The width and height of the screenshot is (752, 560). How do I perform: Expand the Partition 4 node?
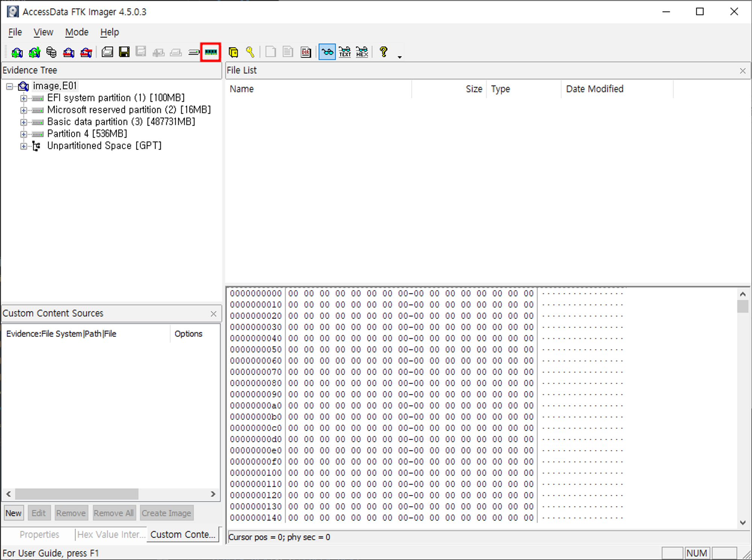tap(24, 134)
